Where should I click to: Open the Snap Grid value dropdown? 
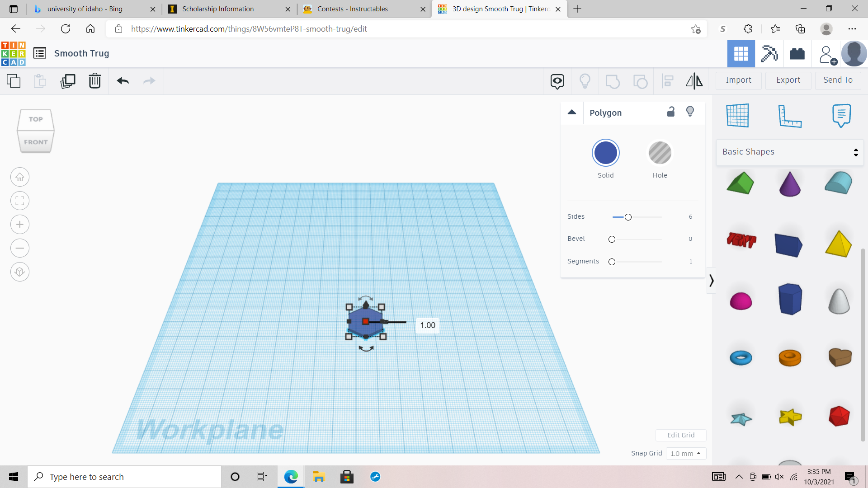pos(686,453)
